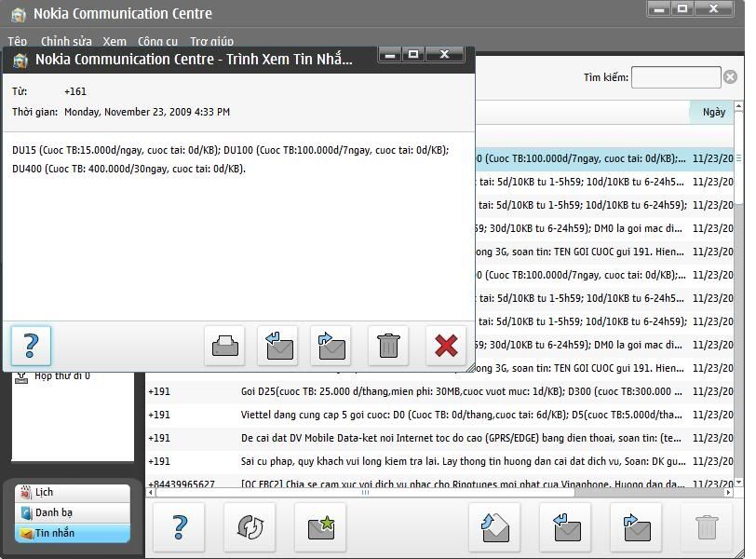
Task: Open the Trợ giúp menu
Action: tap(211, 42)
